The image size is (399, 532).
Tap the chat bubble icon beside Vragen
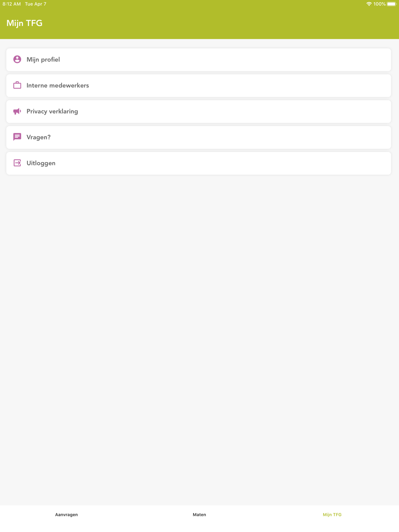17,137
